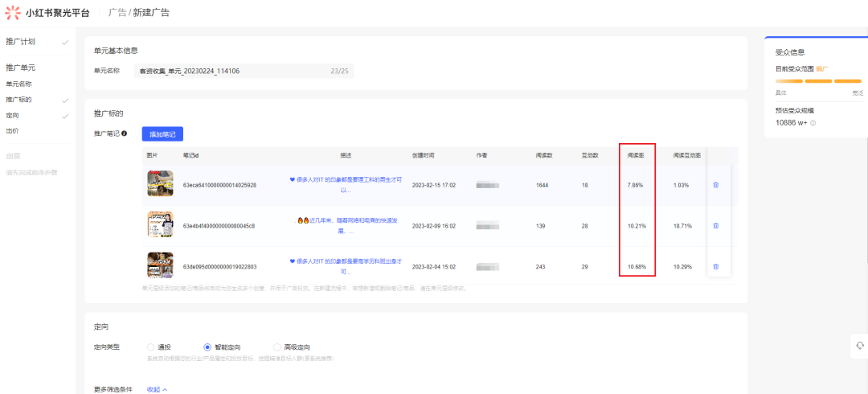Click the checkmark next to 推广标的
This screenshot has height=394, width=868.
tap(65, 101)
